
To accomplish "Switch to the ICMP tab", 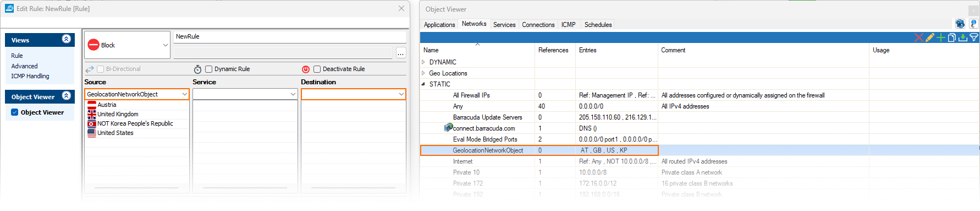I will pyautogui.click(x=569, y=25).
